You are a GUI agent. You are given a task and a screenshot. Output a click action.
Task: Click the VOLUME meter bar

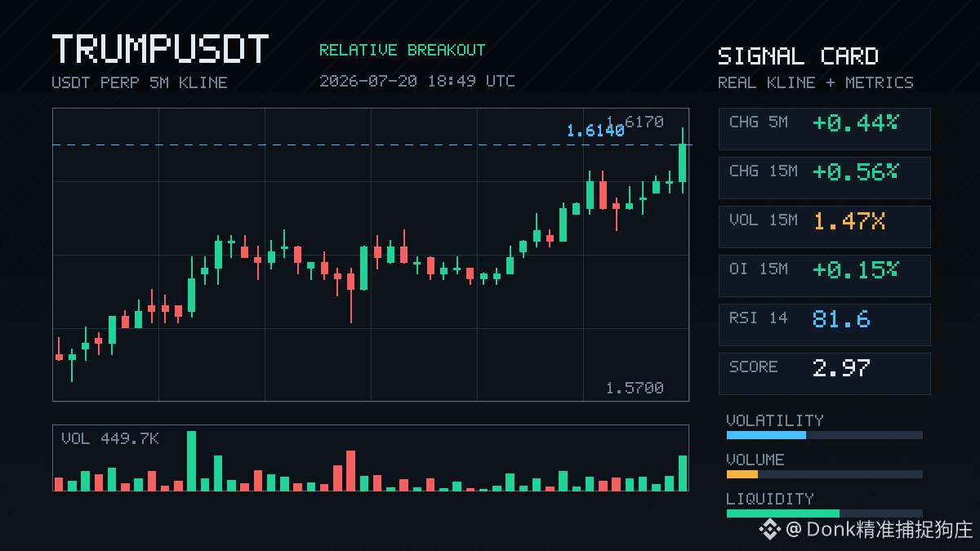coord(825,474)
